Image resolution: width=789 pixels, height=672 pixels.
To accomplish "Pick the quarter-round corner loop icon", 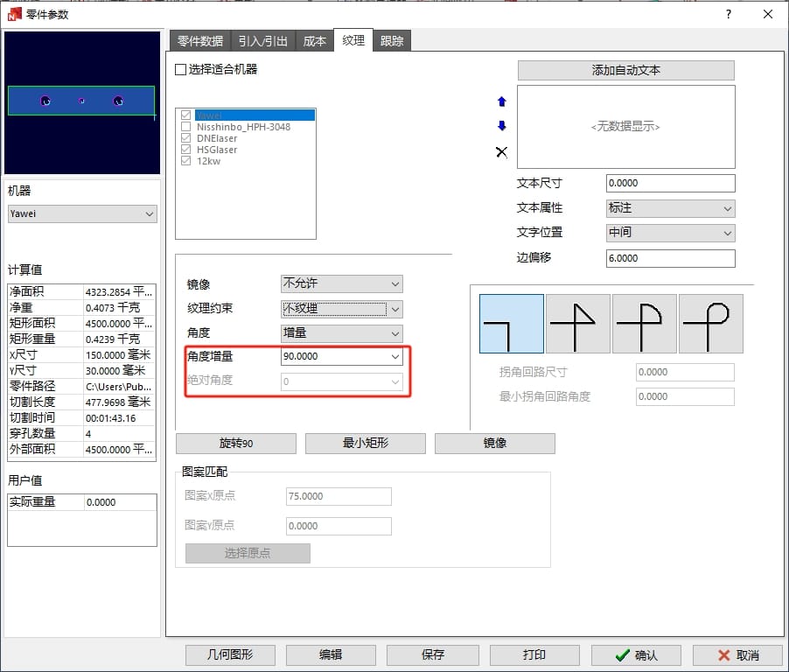I will (645, 324).
